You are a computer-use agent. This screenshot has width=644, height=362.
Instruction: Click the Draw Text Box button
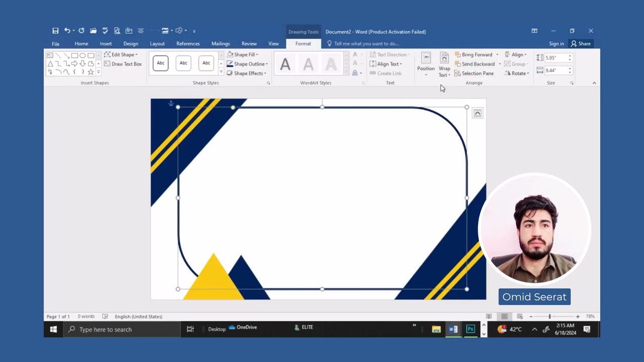pos(123,64)
